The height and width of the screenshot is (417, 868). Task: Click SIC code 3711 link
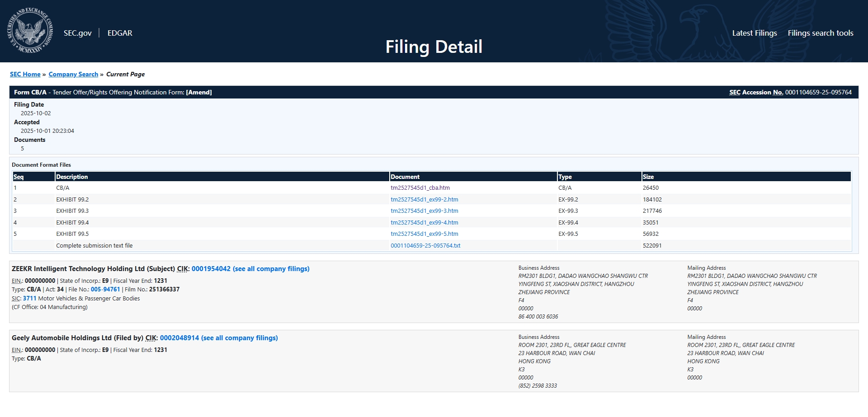click(29, 299)
